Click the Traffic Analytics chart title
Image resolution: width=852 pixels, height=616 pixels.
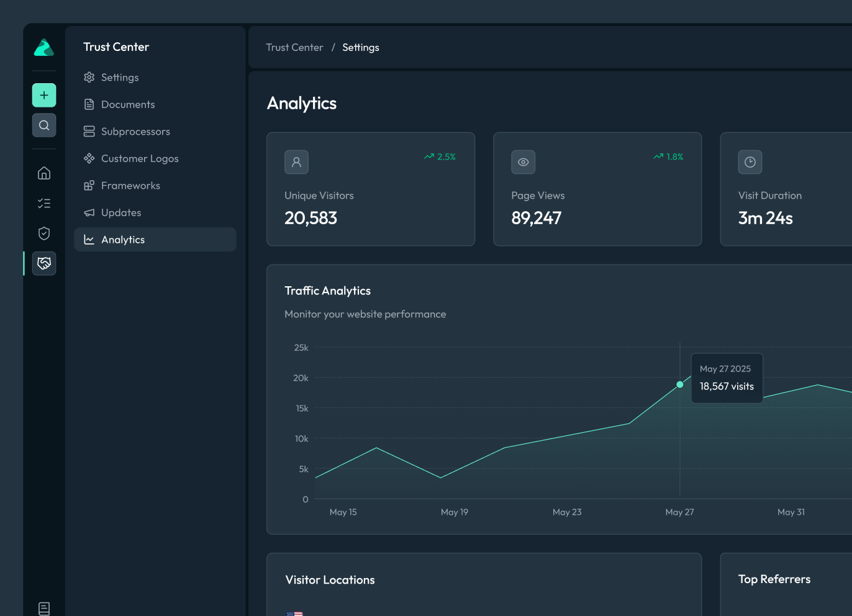327,291
